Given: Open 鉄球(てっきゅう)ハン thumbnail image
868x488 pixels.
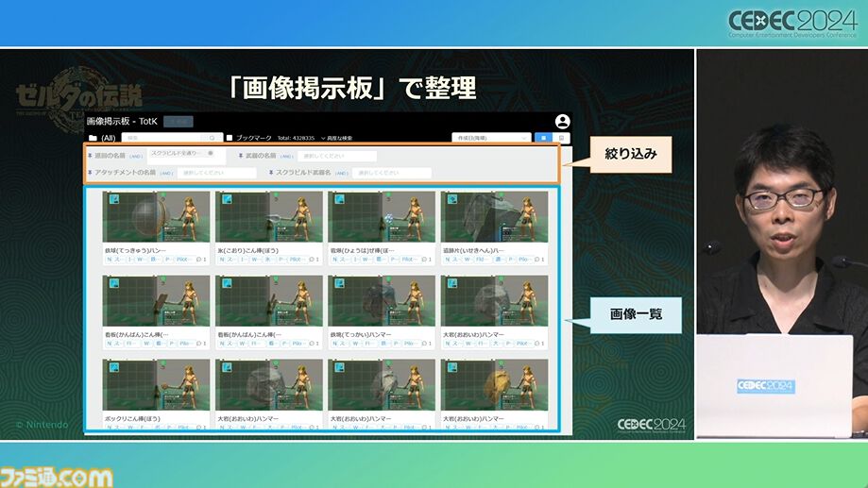Looking at the screenshot, I should coord(156,216).
